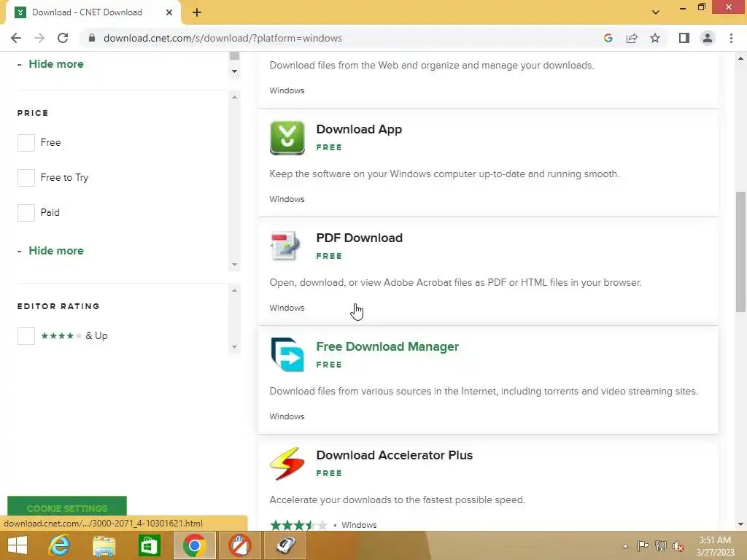Click Download Accelerator Plus star rating
Screen dimensions: 747x560
[x=298, y=525]
